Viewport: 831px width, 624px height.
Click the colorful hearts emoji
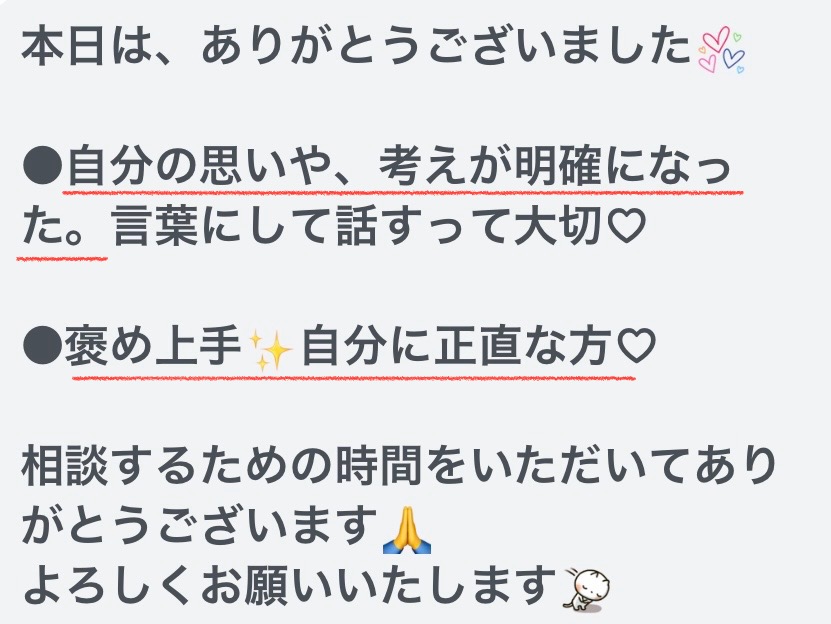click(x=721, y=49)
